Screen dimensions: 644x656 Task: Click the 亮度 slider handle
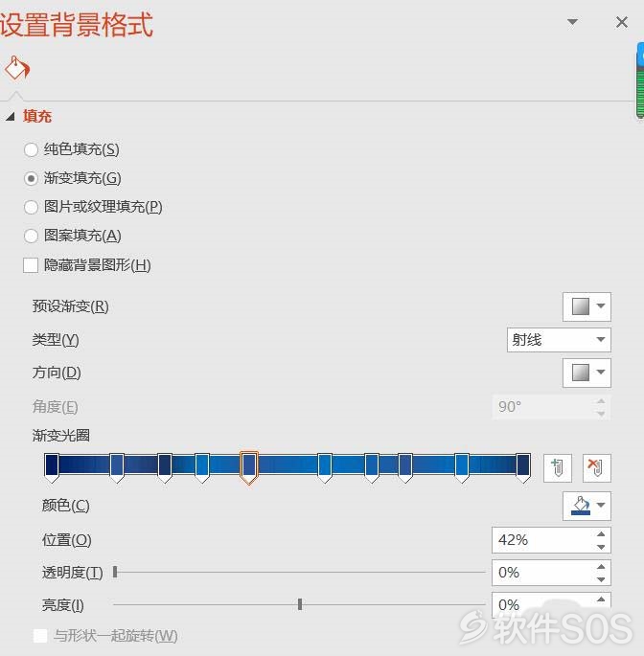click(x=300, y=604)
